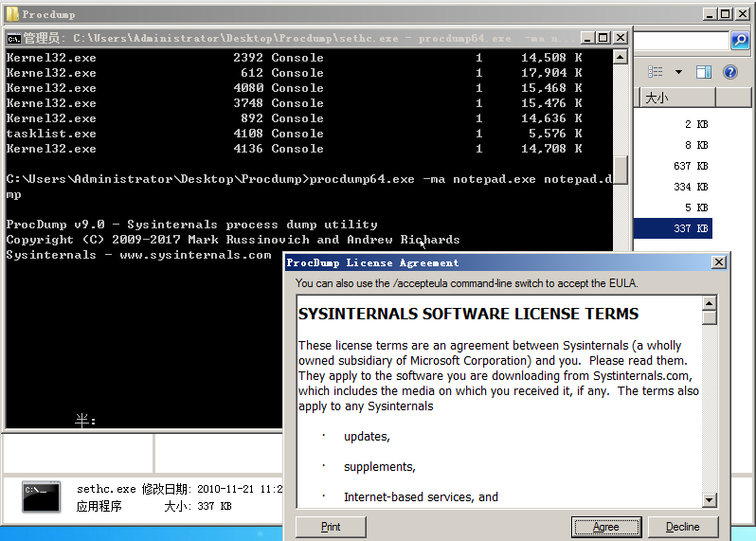
Task: Click the 'updates,' bullet in license text
Action: pyautogui.click(x=367, y=437)
